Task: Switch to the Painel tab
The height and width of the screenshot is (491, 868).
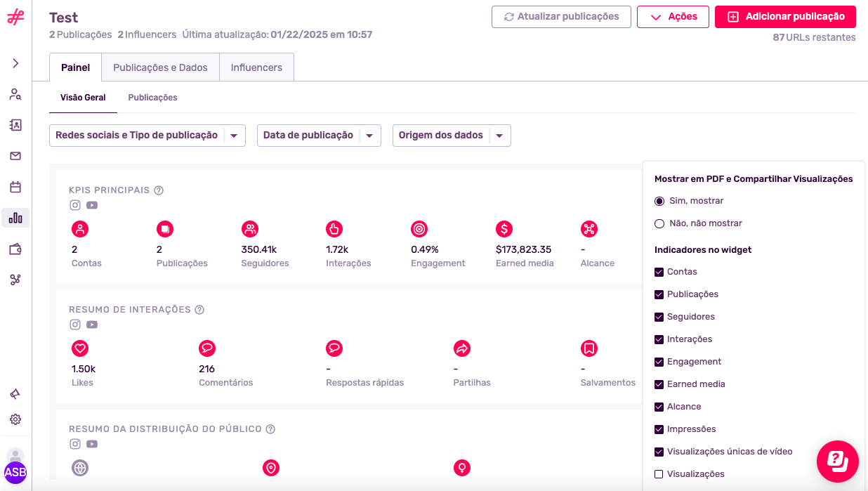Action: pyautogui.click(x=76, y=67)
